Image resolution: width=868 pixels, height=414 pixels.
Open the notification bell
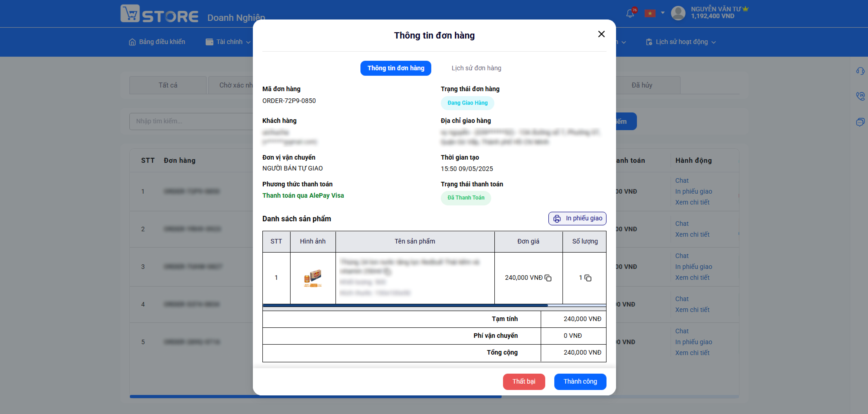(630, 13)
